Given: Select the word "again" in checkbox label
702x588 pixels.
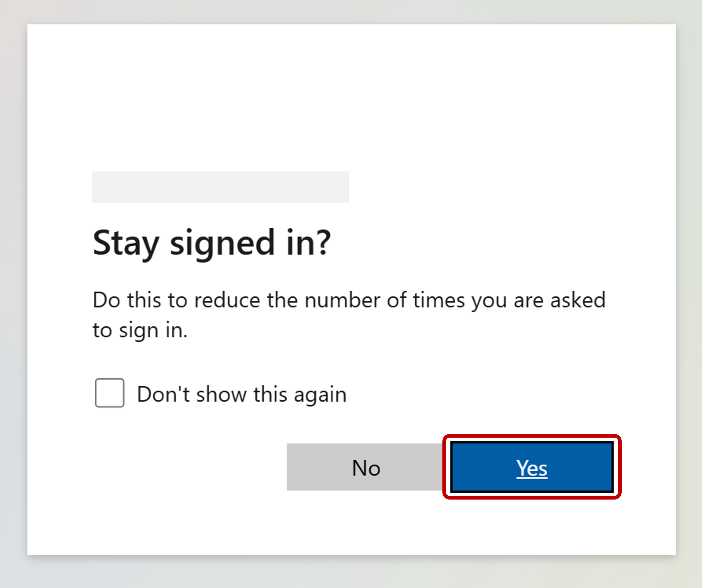Looking at the screenshot, I should (x=320, y=395).
